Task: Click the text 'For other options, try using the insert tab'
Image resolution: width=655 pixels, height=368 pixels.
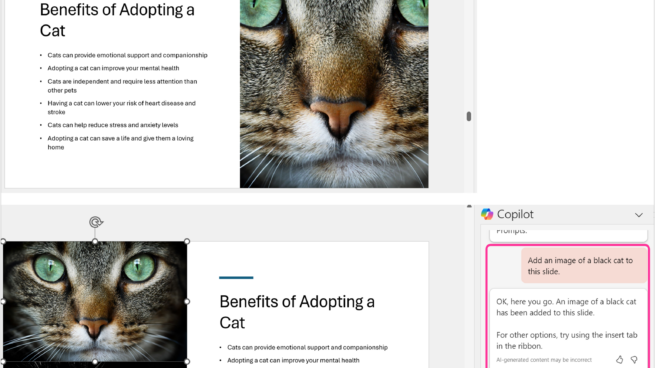Action: coord(566,340)
